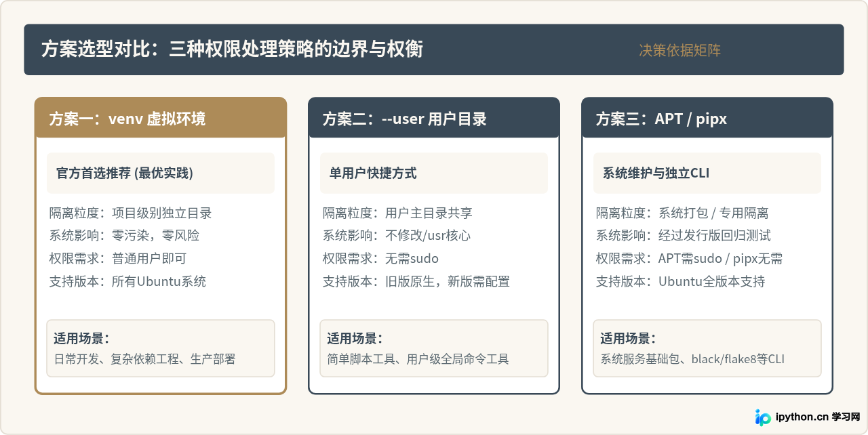Click 支持版本：旧版原生，新版需配置 line
The image size is (868, 435).
point(416,281)
